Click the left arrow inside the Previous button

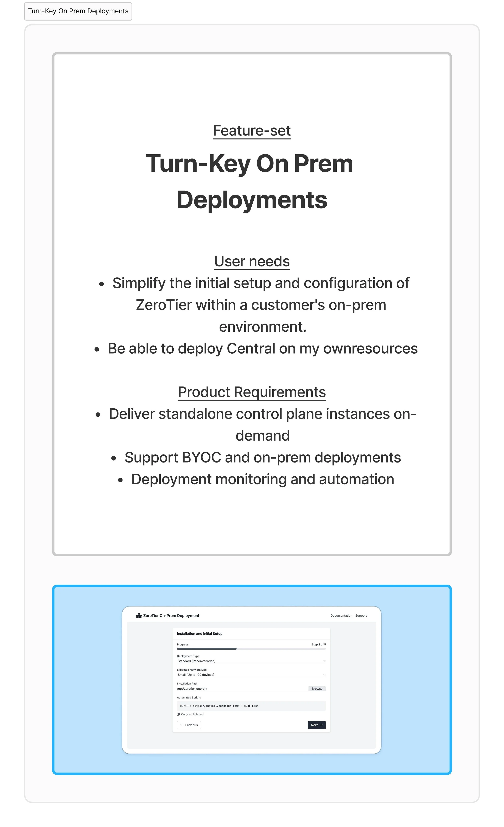(181, 725)
